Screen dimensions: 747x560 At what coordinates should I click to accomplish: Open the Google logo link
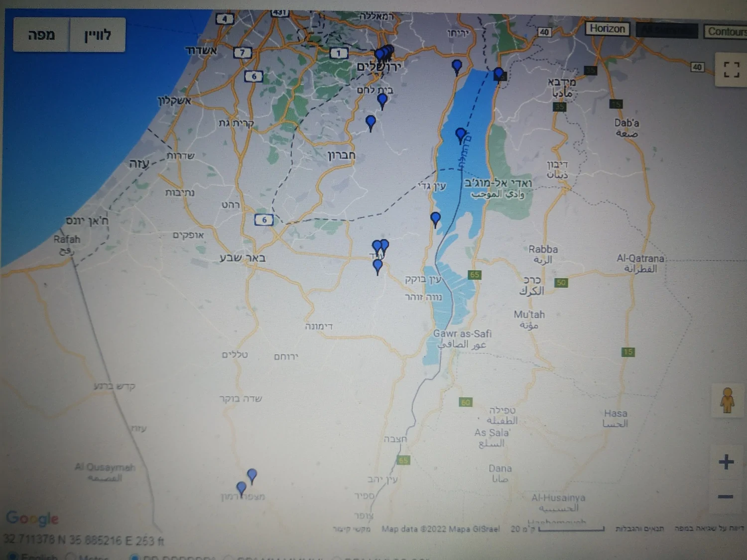32,518
